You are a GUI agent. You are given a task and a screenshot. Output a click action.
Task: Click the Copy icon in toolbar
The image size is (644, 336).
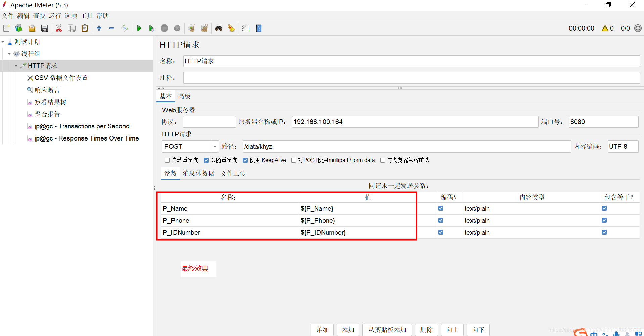(72, 29)
